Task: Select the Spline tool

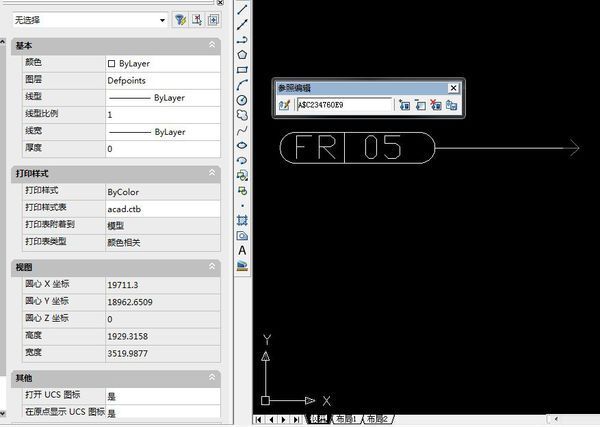Action: tap(242, 130)
